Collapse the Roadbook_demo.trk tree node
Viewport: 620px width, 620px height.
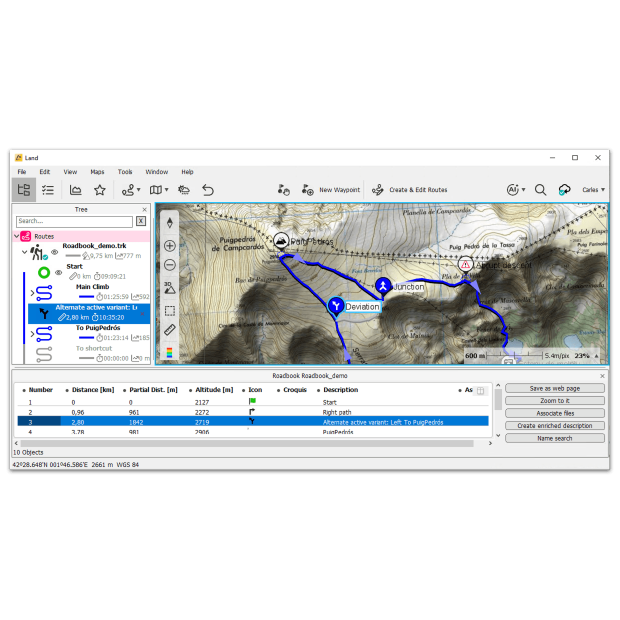click(x=25, y=252)
